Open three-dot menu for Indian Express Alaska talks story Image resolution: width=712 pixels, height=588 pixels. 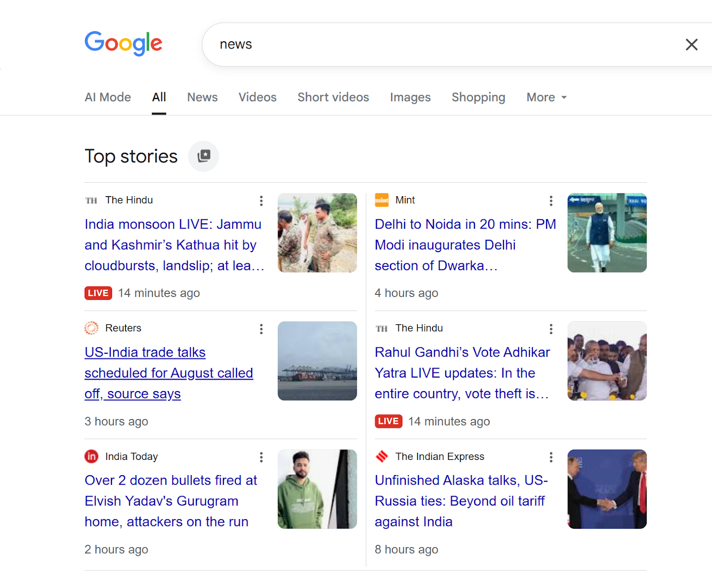click(x=551, y=457)
